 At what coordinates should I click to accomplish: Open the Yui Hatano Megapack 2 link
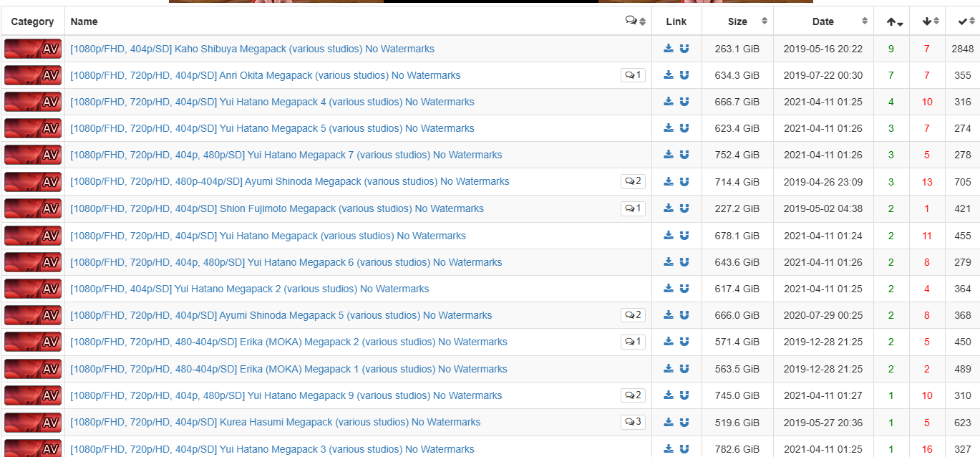(250, 289)
